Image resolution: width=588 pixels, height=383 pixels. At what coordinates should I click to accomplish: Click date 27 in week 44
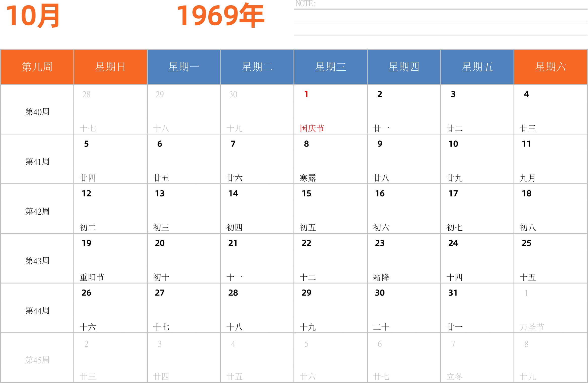pos(160,293)
